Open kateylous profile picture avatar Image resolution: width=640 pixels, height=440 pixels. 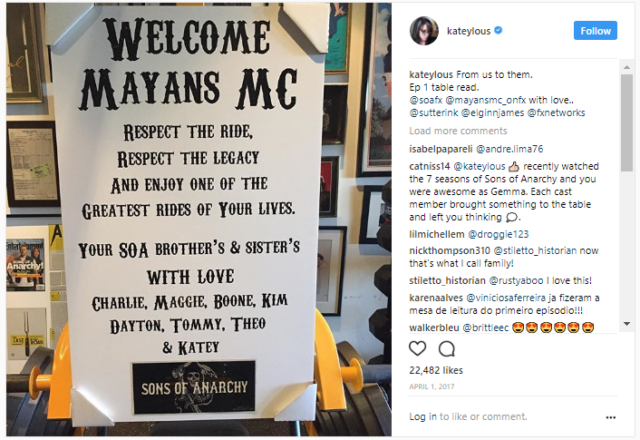tap(424, 31)
